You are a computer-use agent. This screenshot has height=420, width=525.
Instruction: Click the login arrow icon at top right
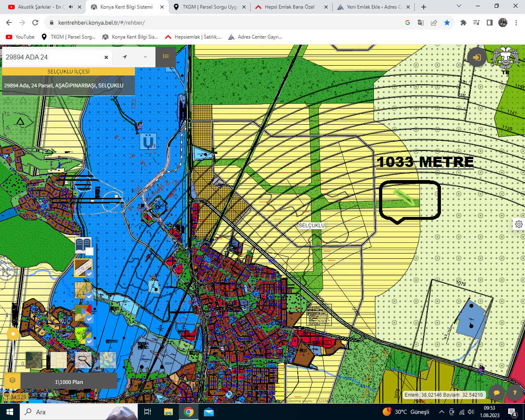click(x=477, y=57)
